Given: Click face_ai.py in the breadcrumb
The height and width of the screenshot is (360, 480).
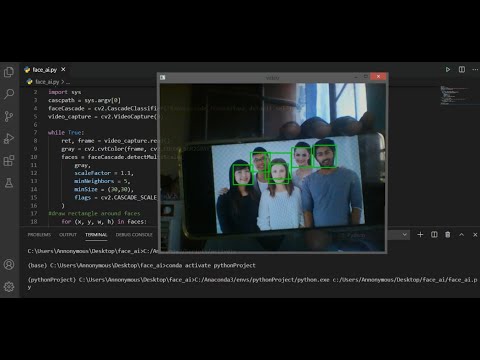Looking at the screenshot, I should click(47, 82).
